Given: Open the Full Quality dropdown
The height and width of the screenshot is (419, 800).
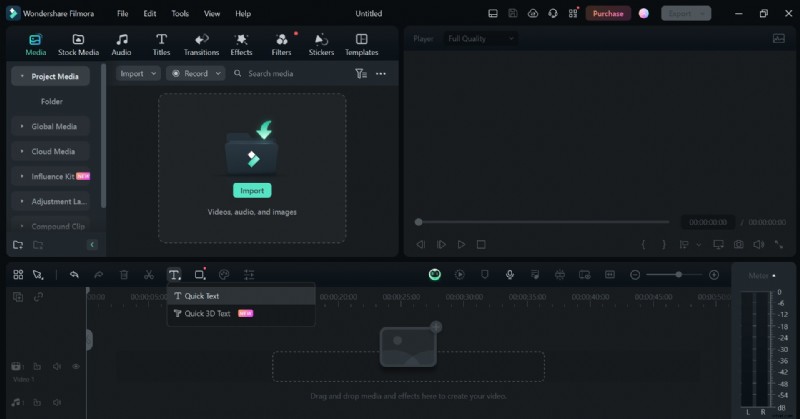Looking at the screenshot, I should point(480,38).
